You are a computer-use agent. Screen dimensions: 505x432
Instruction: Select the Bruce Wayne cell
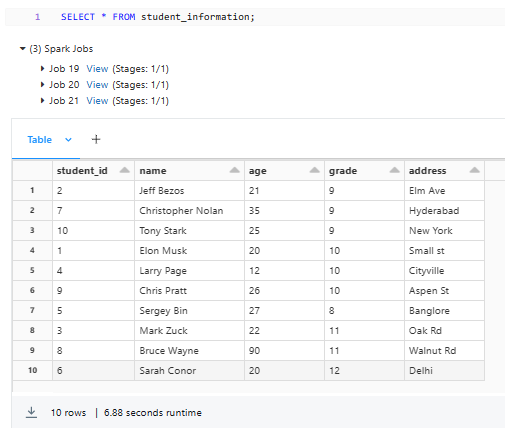tap(189, 351)
